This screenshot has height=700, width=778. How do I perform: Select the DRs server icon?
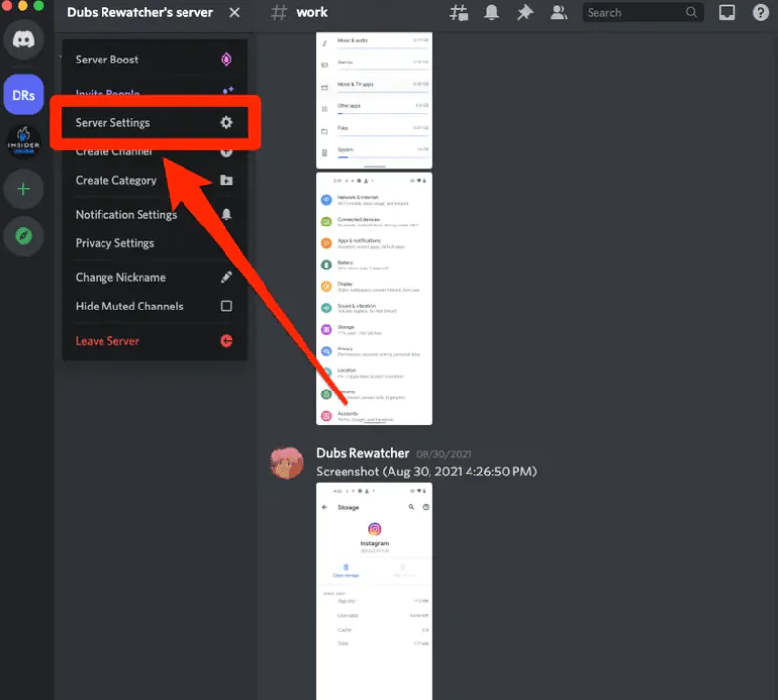coord(23,95)
